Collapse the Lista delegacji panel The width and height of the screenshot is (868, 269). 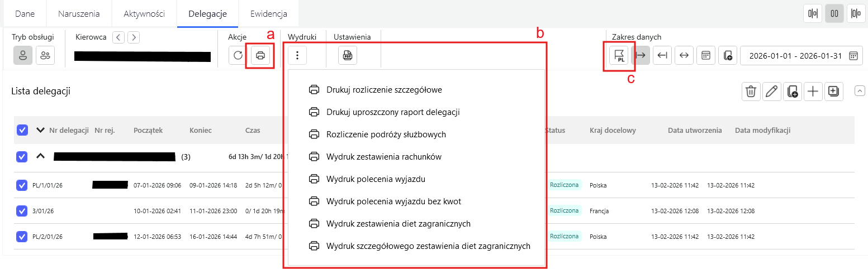tap(860, 90)
